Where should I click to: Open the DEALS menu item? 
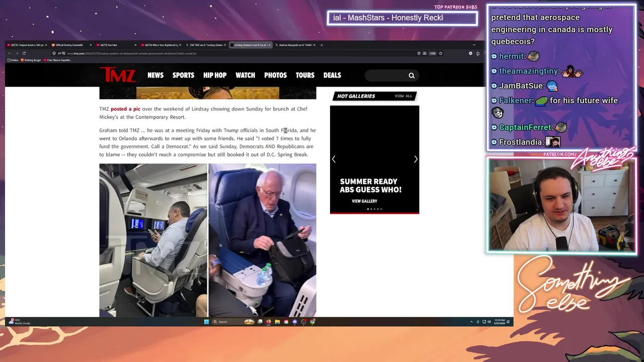click(332, 75)
